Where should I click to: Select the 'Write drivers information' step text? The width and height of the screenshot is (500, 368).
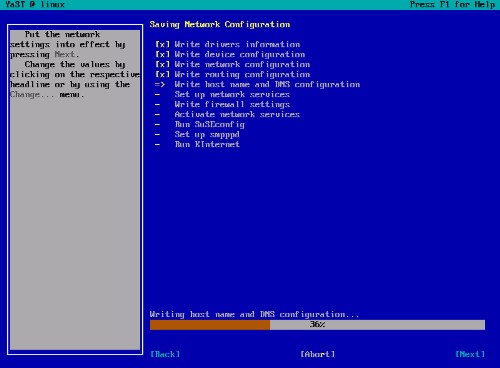pyautogui.click(x=237, y=44)
